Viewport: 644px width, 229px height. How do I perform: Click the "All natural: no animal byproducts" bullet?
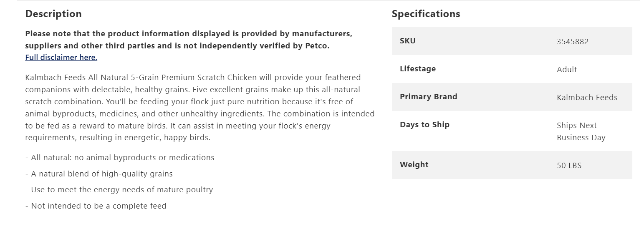(120, 158)
